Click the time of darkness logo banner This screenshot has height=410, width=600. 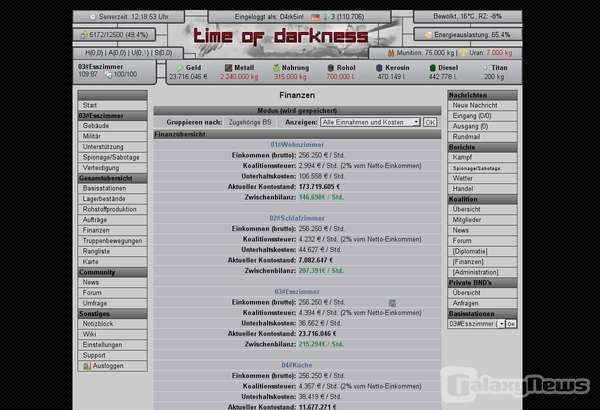pyautogui.click(x=280, y=36)
